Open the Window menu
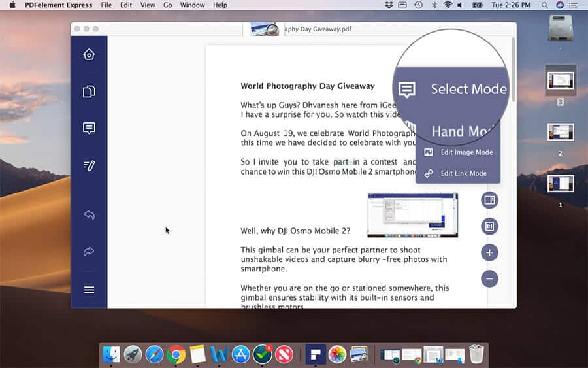This screenshot has height=368, width=588. coord(192,5)
